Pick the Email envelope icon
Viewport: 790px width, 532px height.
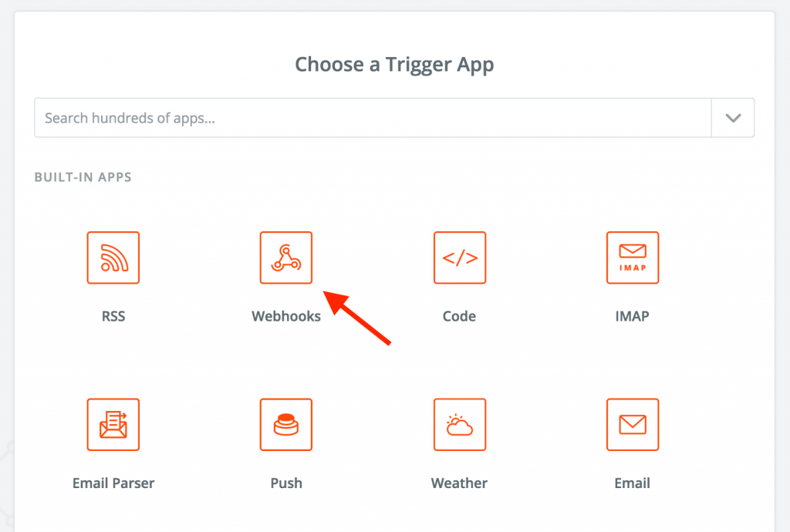pyautogui.click(x=633, y=425)
